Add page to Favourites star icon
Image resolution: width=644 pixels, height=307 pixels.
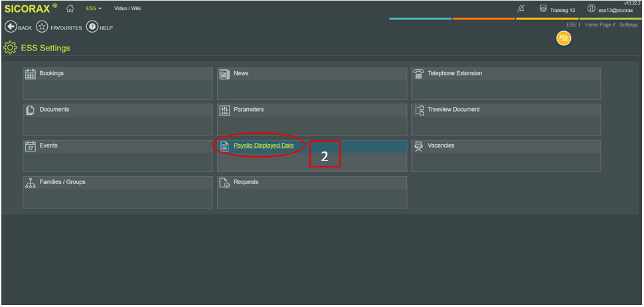pos(42,27)
